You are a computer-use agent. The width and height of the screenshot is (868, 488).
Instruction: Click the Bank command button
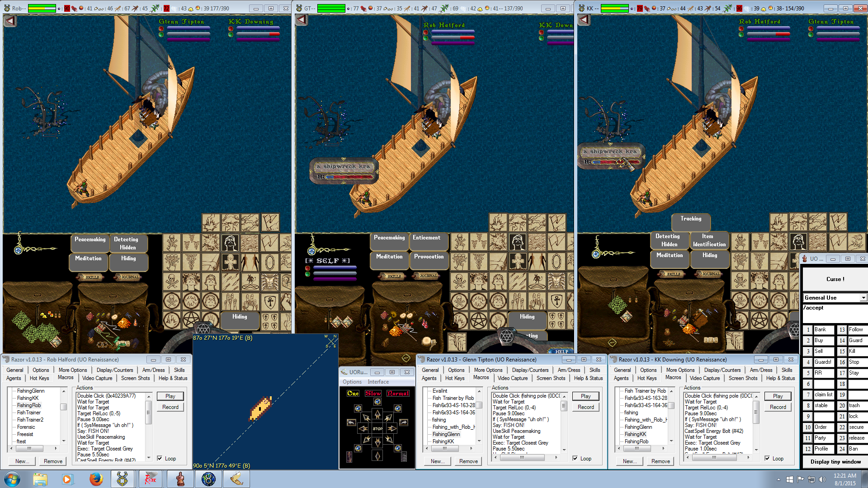pyautogui.click(x=824, y=329)
